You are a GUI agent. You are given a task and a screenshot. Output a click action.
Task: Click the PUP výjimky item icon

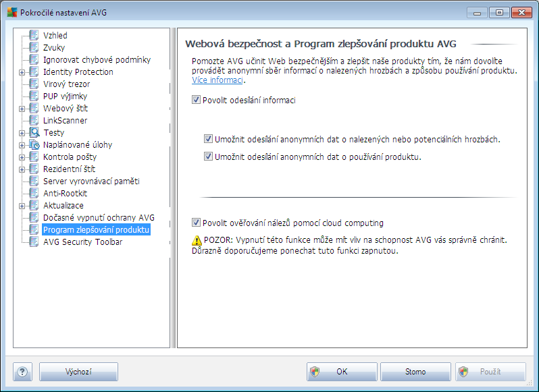[34, 96]
